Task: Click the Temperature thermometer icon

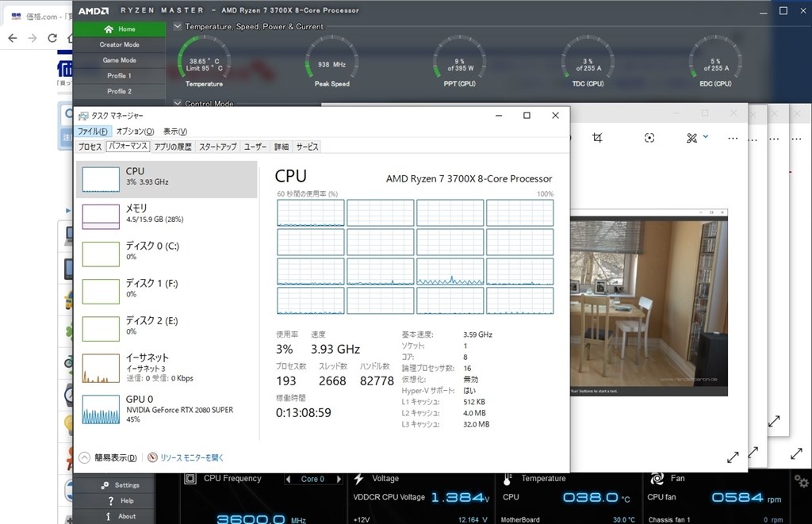Action: click(x=507, y=479)
